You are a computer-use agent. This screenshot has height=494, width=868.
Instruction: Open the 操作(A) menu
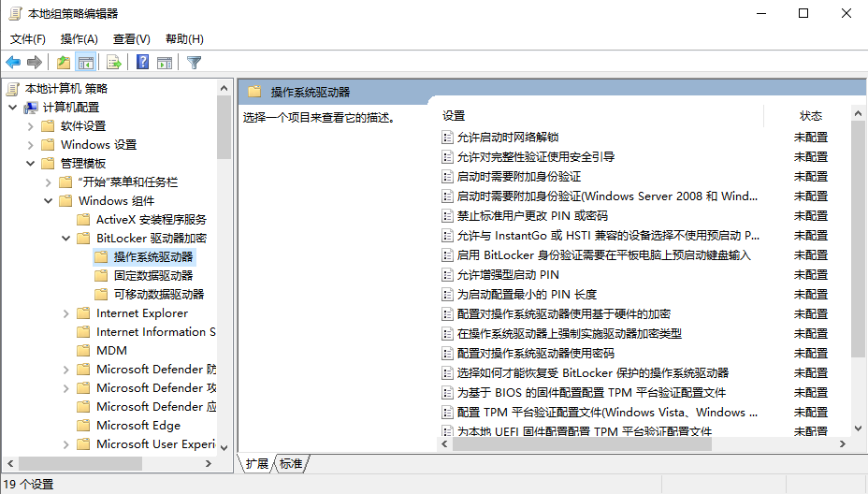(79, 39)
